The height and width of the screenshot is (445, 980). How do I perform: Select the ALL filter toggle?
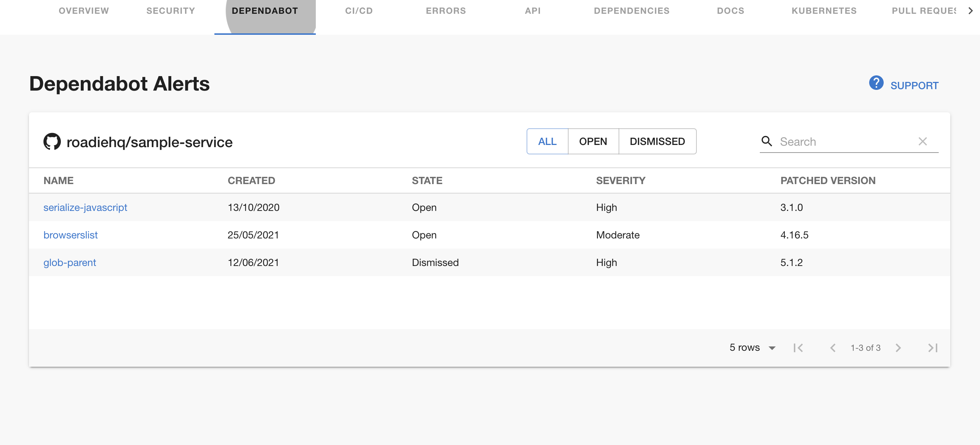[547, 142]
